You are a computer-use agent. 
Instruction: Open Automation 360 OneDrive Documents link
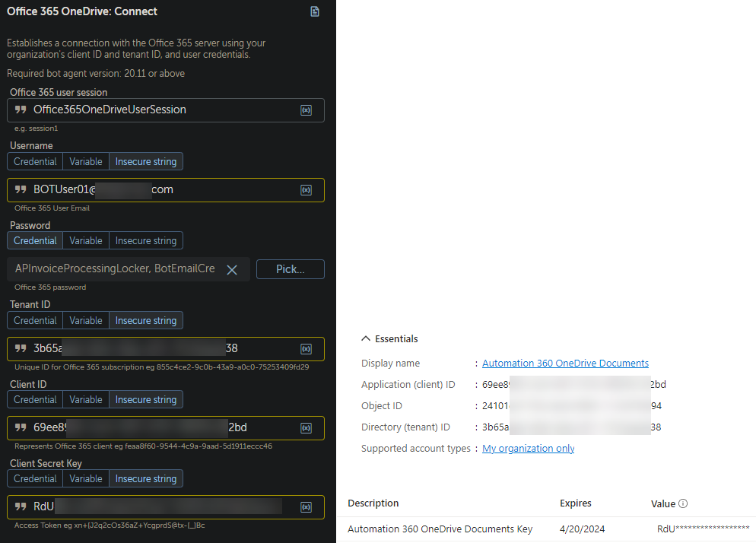point(565,363)
